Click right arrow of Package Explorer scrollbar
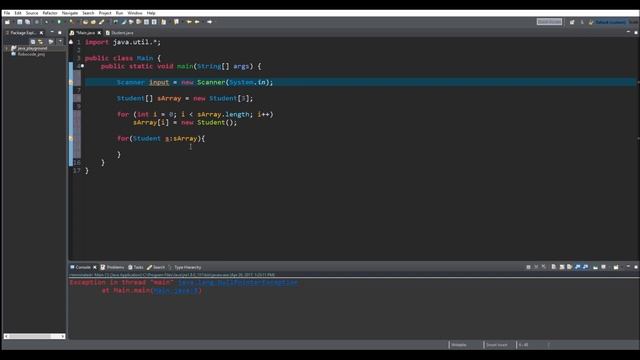This screenshot has height=360, width=640. (x=62, y=336)
